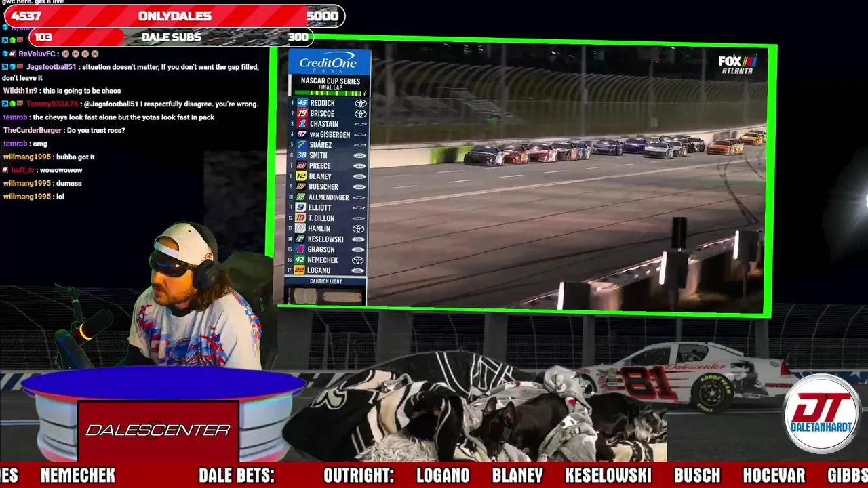Click the chat badges before TommyB33A7X

click(13, 104)
